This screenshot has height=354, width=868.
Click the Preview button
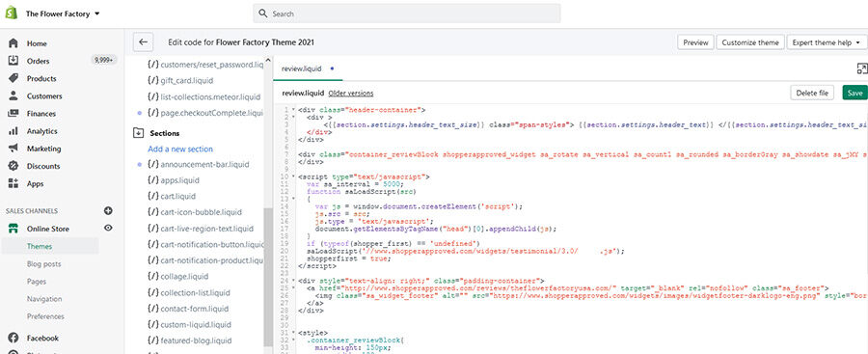695,42
